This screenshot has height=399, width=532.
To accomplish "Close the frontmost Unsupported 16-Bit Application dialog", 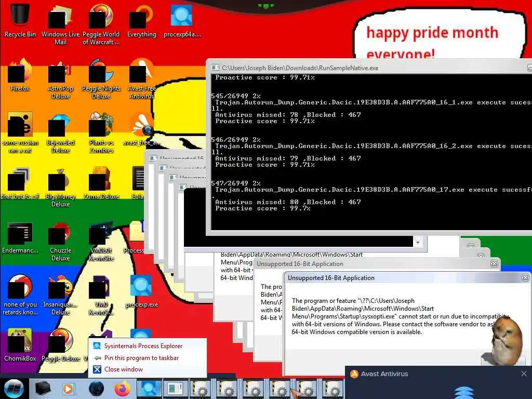I will click(525, 278).
